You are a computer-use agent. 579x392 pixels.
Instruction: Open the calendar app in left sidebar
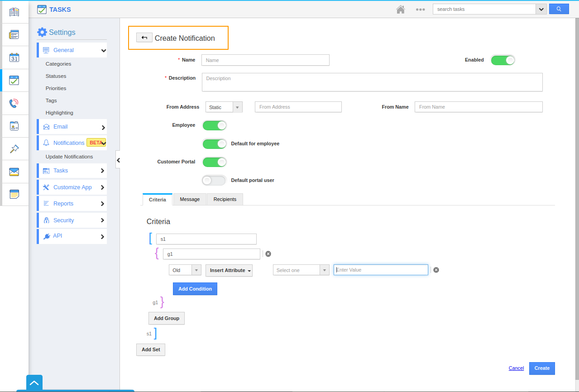pos(14,57)
